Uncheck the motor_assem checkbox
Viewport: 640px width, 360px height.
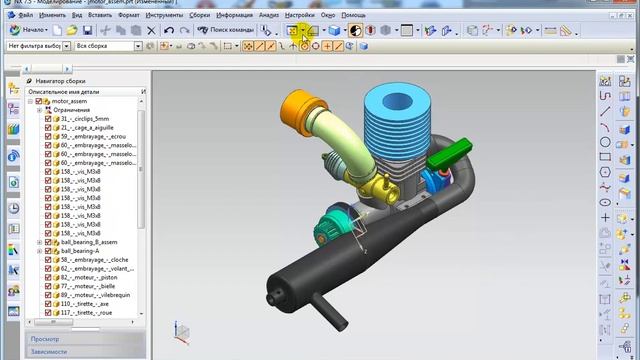click(x=39, y=101)
